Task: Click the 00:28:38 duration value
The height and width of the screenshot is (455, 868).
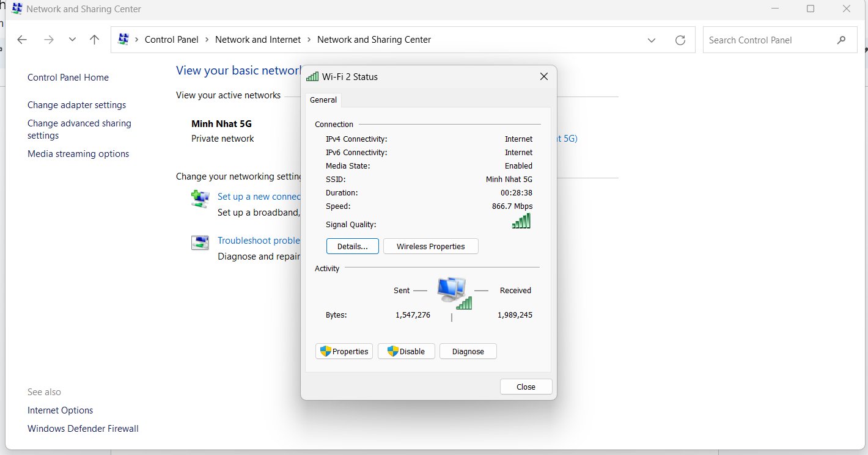Action: point(517,193)
